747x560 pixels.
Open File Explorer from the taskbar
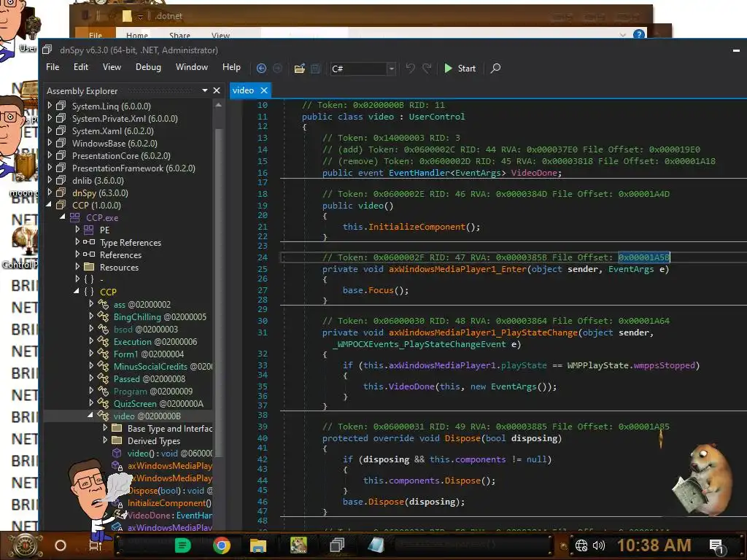point(258,545)
